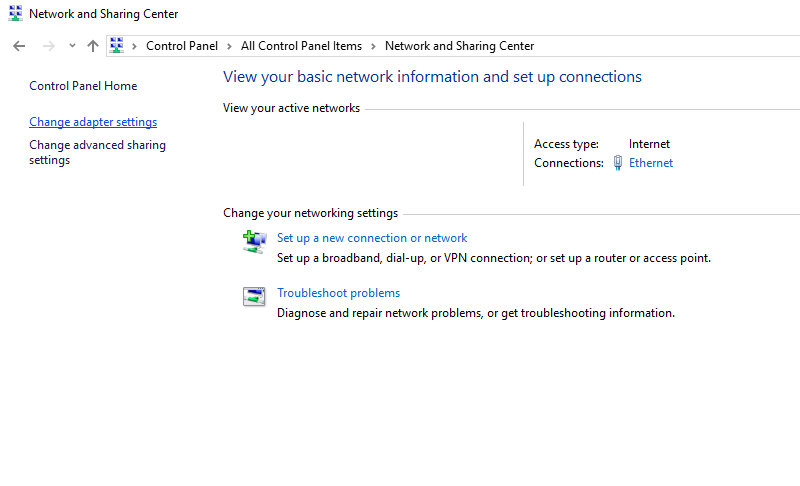The image size is (800, 486).
Task: Expand the chevron before Control Panel breadcrumb
Action: [135, 46]
